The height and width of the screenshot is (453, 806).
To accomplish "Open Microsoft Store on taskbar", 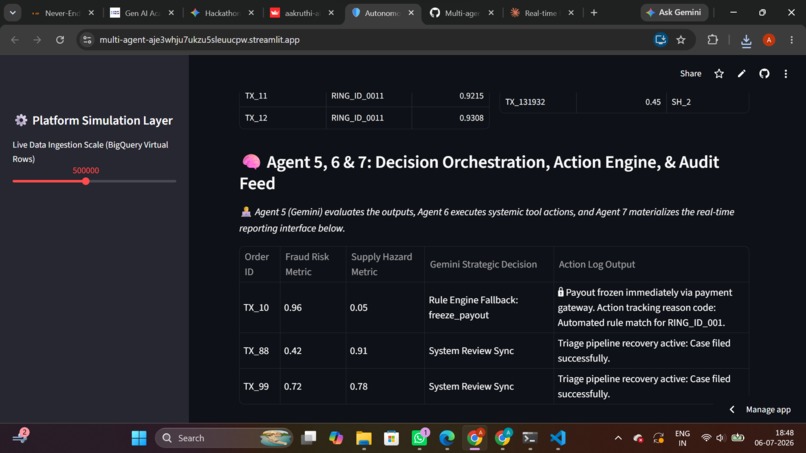I will (x=391, y=438).
